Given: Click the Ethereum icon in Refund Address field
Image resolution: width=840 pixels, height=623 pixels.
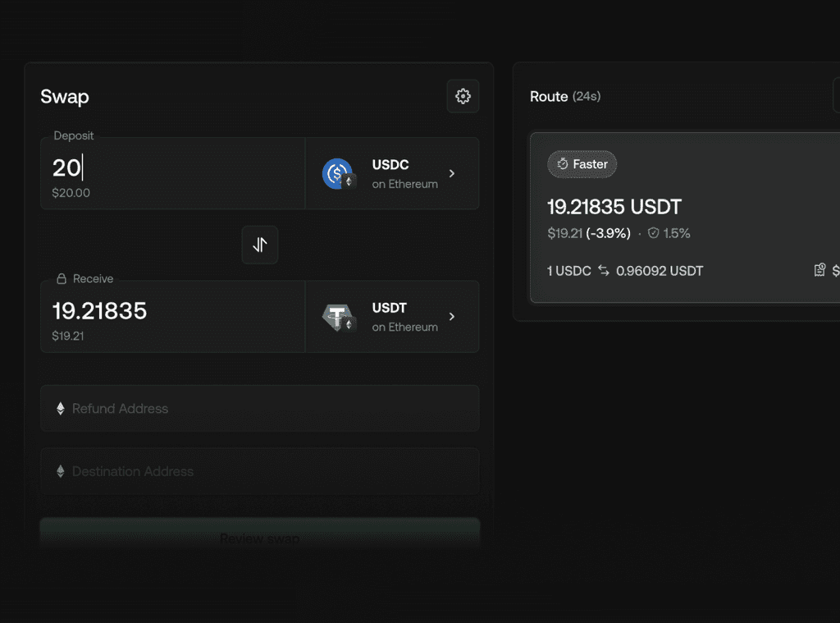Looking at the screenshot, I should pyautogui.click(x=60, y=408).
